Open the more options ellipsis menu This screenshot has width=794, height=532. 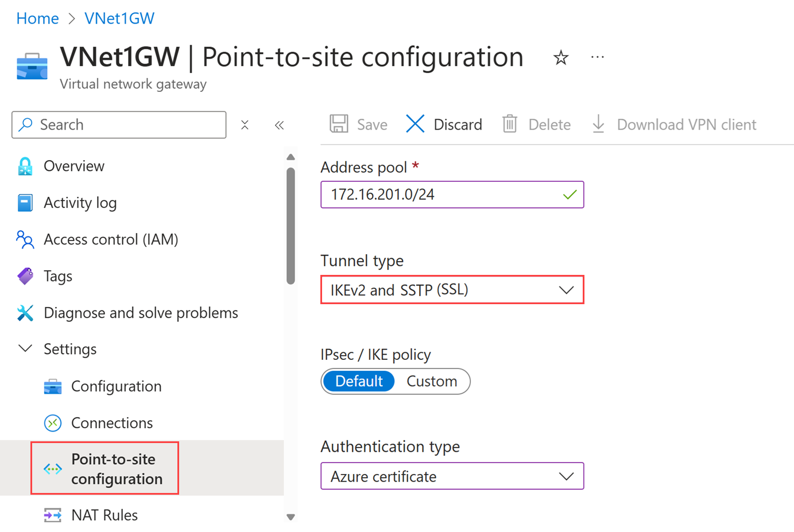[x=598, y=57]
